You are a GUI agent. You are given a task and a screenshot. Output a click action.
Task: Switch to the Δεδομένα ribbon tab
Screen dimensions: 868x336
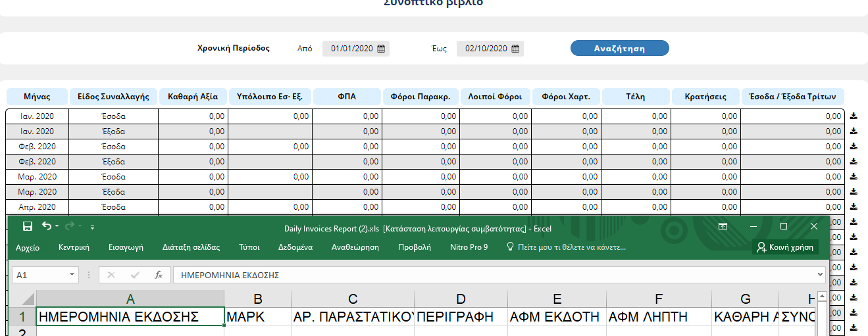coord(295,248)
